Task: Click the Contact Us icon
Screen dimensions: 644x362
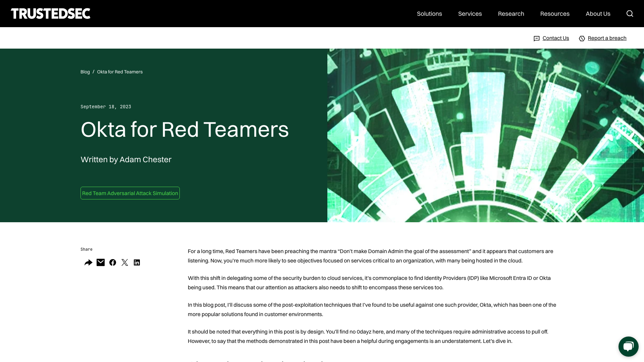Action: click(x=537, y=38)
